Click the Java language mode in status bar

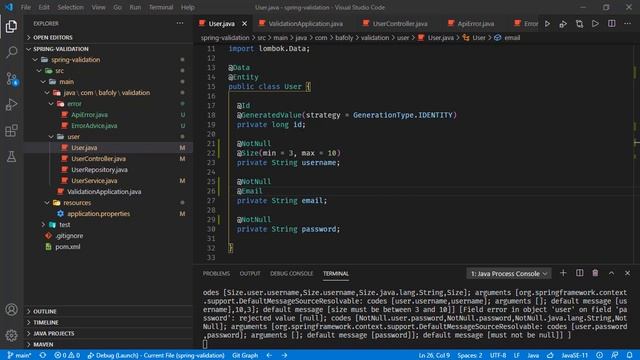pos(533,355)
